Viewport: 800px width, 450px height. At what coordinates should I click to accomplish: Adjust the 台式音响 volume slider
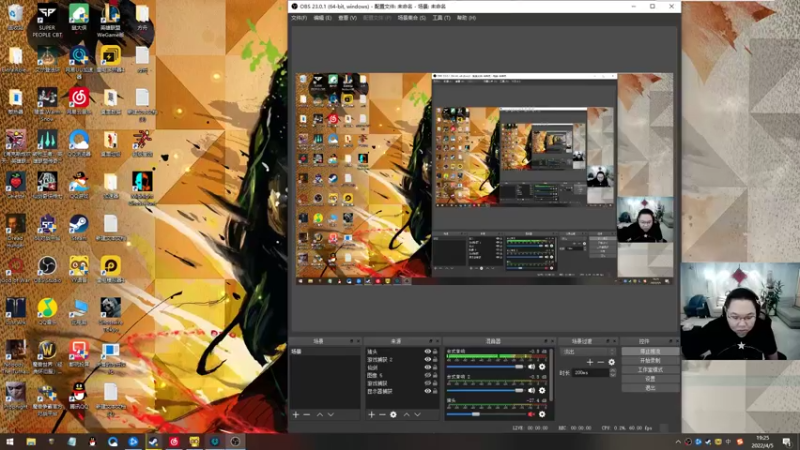(x=485, y=367)
